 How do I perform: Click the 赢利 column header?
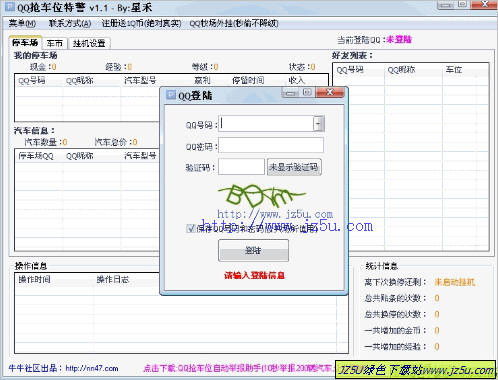pyautogui.click(x=202, y=80)
